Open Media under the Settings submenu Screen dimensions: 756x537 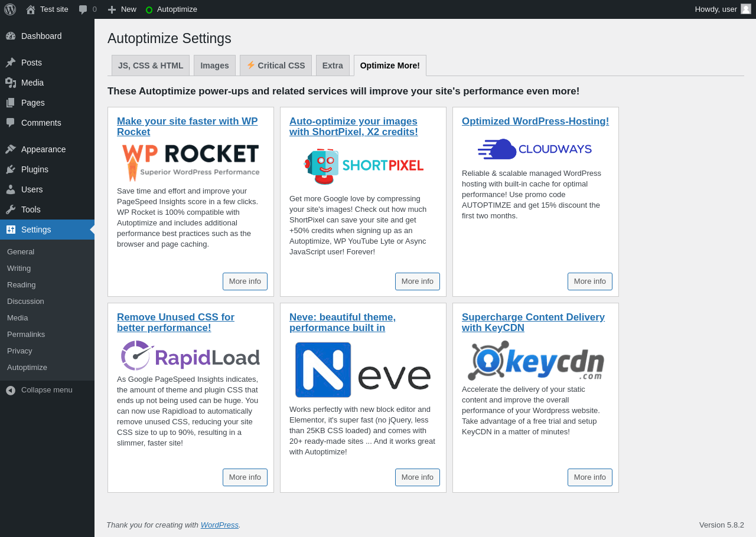[x=47, y=318]
